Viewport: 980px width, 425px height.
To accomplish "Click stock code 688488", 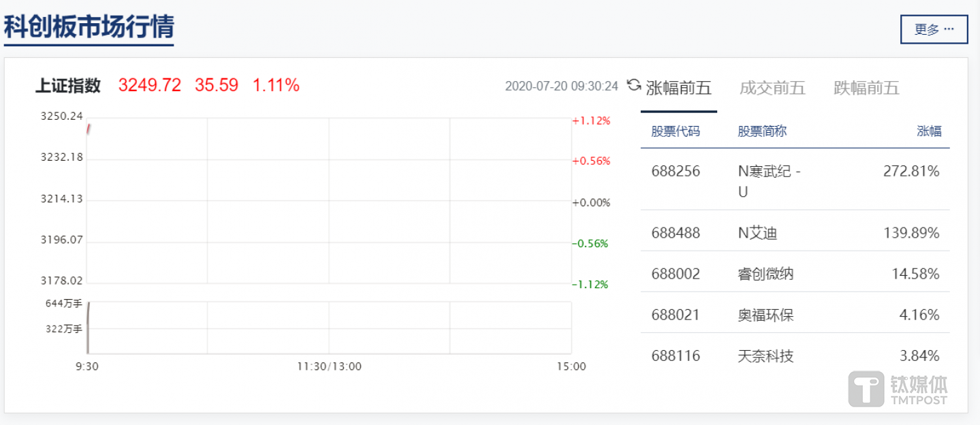I will (675, 234).
